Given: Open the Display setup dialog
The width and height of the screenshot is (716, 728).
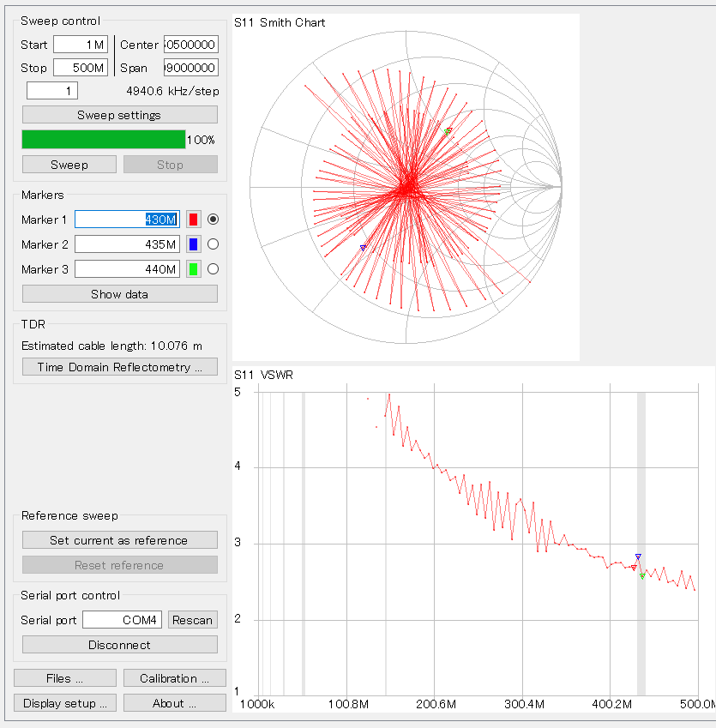Looking at the screenshot, I should click(x=65, y=703).
